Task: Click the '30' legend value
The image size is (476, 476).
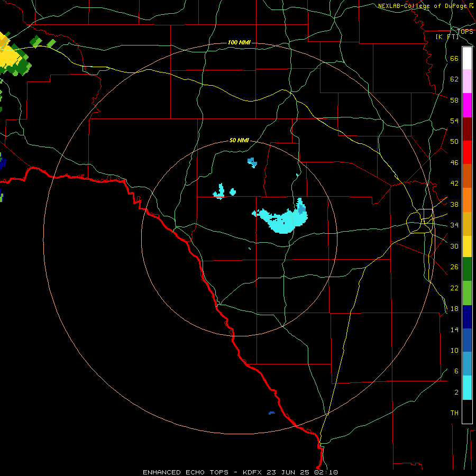Action: 454,246
